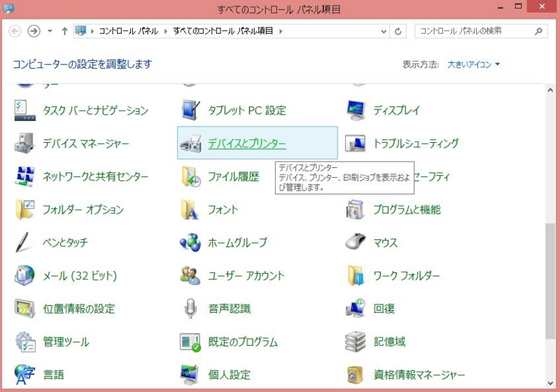560x392 pixels.
Task: Open the 資格情報マネージャー safe icon
Action: click(x=355, y=375)
